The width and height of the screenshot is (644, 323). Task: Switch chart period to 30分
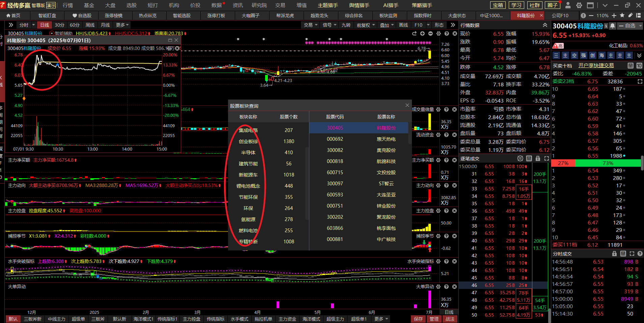(59, 25)
